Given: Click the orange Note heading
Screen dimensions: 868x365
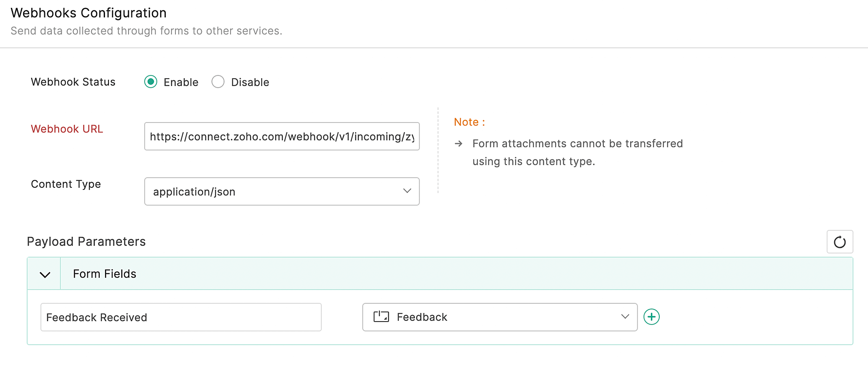Looking at the screenshot, I should pyautogui.click(x=469, y=122).
